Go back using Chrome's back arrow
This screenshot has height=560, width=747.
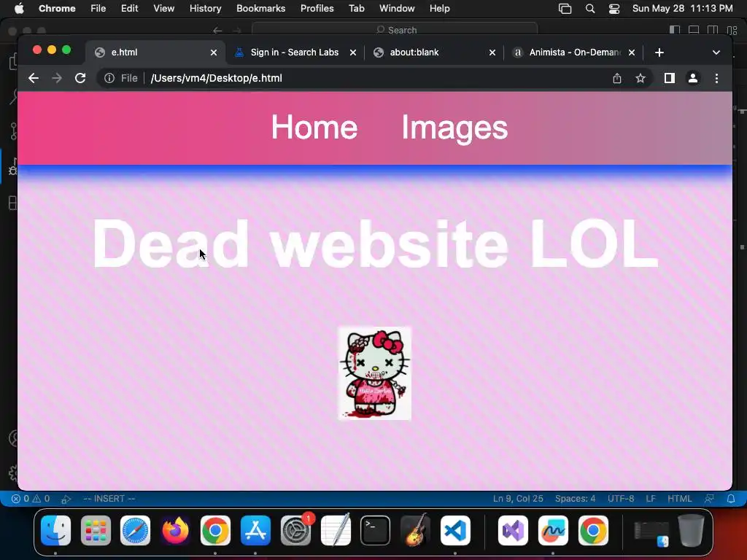pyautogui.click(x=34, y=78)
